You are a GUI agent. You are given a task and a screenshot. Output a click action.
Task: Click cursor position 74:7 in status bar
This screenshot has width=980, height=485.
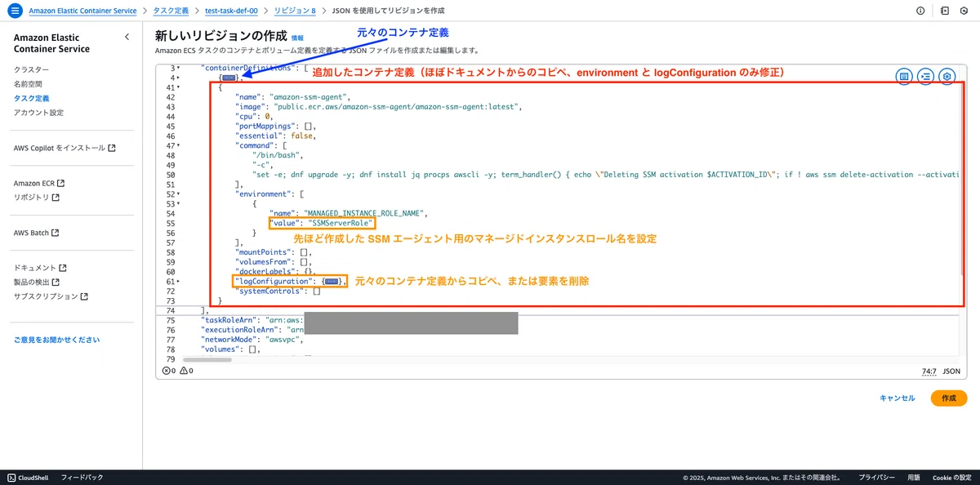929,371
